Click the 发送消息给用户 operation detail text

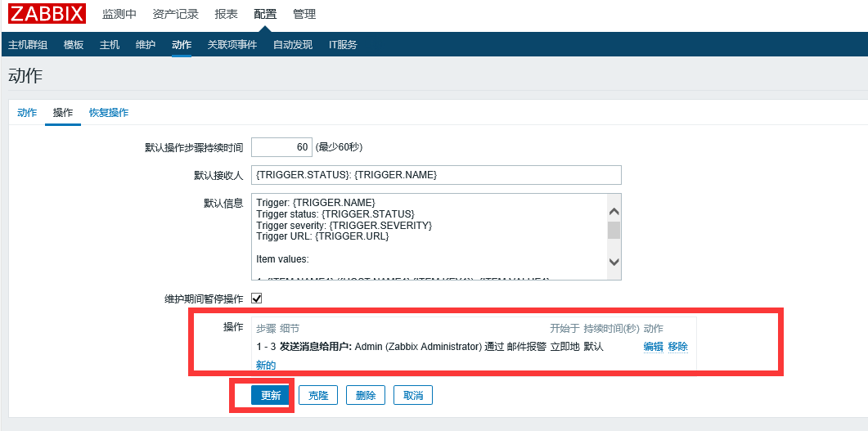coord(316,347)
